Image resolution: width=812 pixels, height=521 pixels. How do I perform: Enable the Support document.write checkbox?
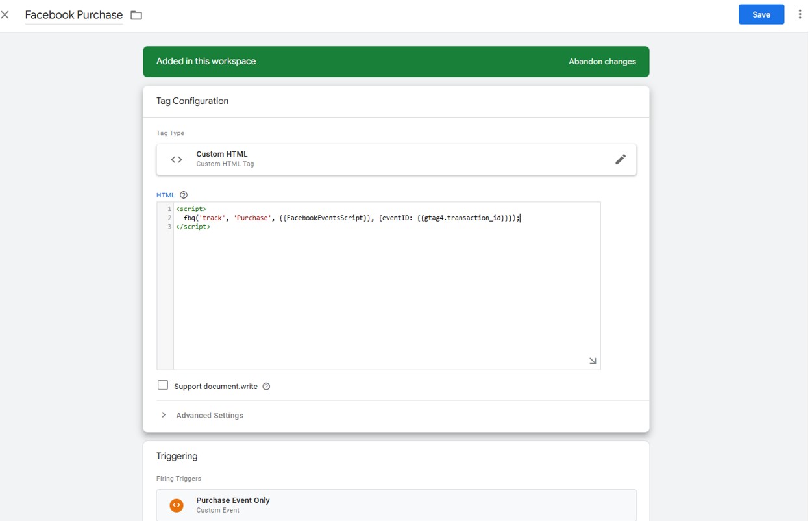(x=163, y=385)
